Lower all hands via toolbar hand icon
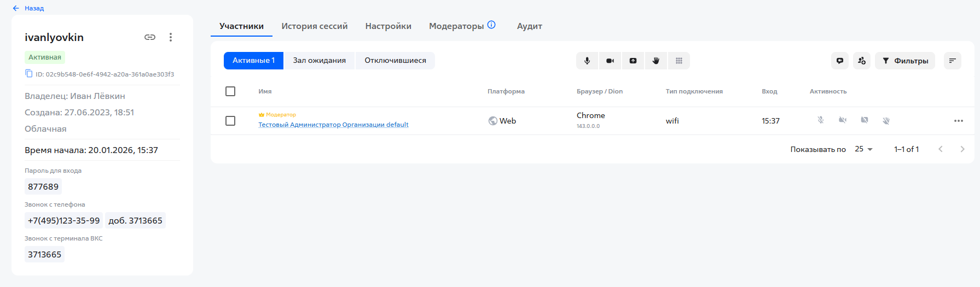Image resolution: width=980 pixels, height=287 pixels. pos(656,61)
